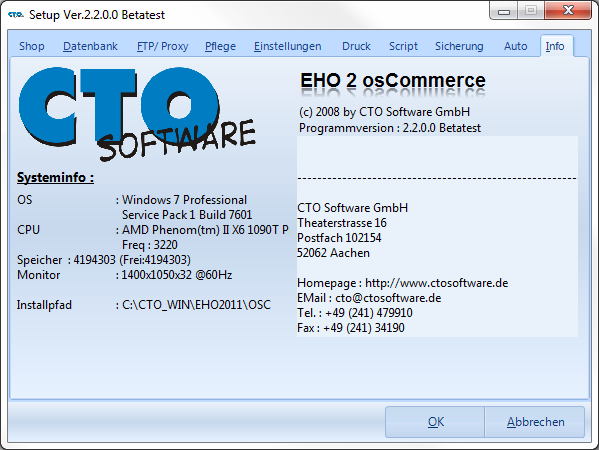This screenshot has height=450, width=599.
Task: Click the Tel. +49 (241) 479910 line
Action: tap(355, 313)
